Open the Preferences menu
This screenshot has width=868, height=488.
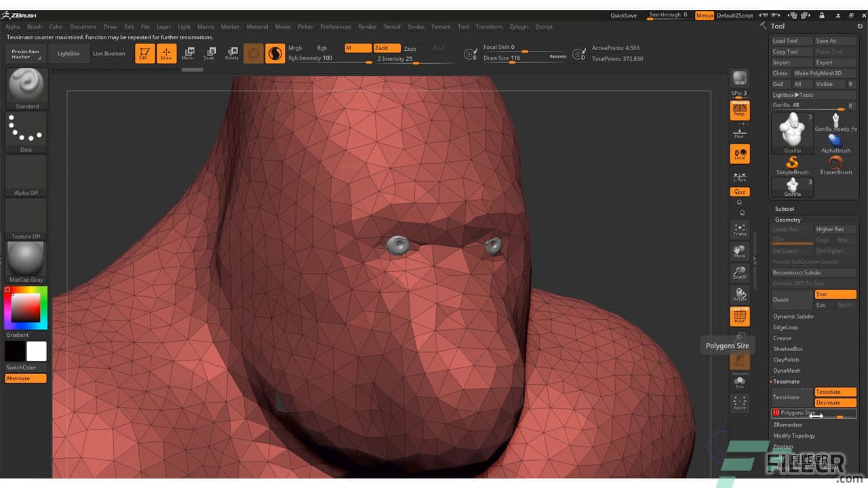[x=336, y=26]
